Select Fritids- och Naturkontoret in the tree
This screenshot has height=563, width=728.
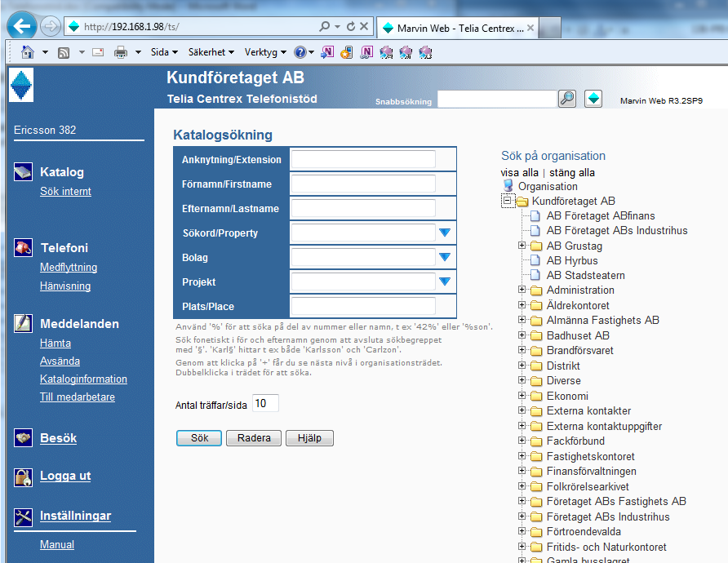pos(606,547)
